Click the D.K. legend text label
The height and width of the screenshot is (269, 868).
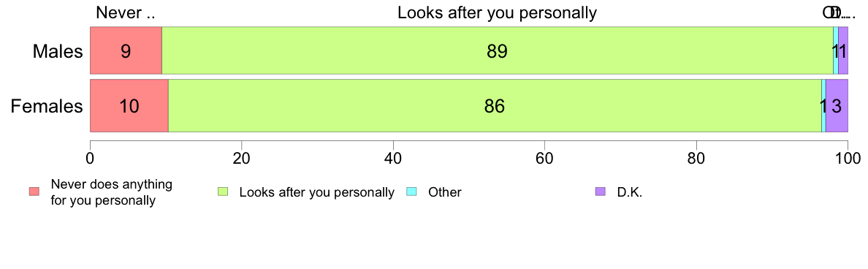630,192
